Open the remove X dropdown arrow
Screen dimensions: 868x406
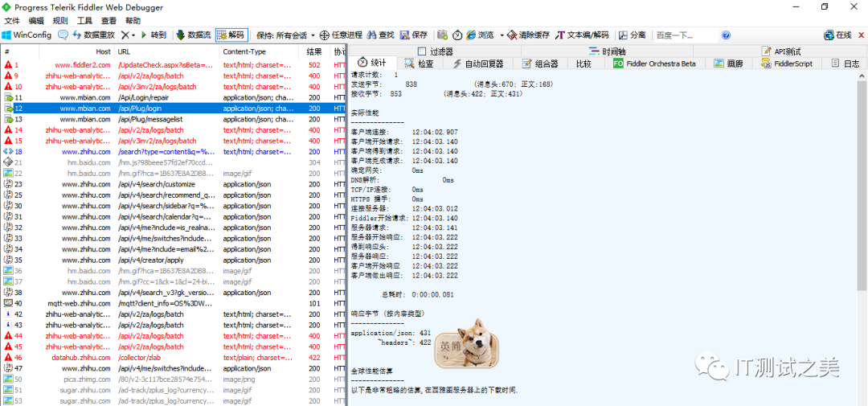click(133, 35)
